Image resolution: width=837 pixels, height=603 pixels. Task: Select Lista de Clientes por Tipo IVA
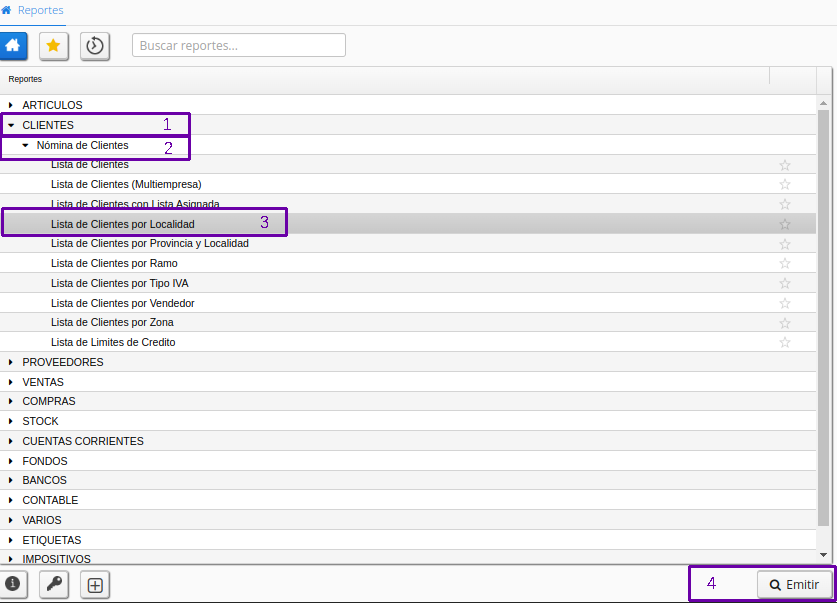coord(120,283)
